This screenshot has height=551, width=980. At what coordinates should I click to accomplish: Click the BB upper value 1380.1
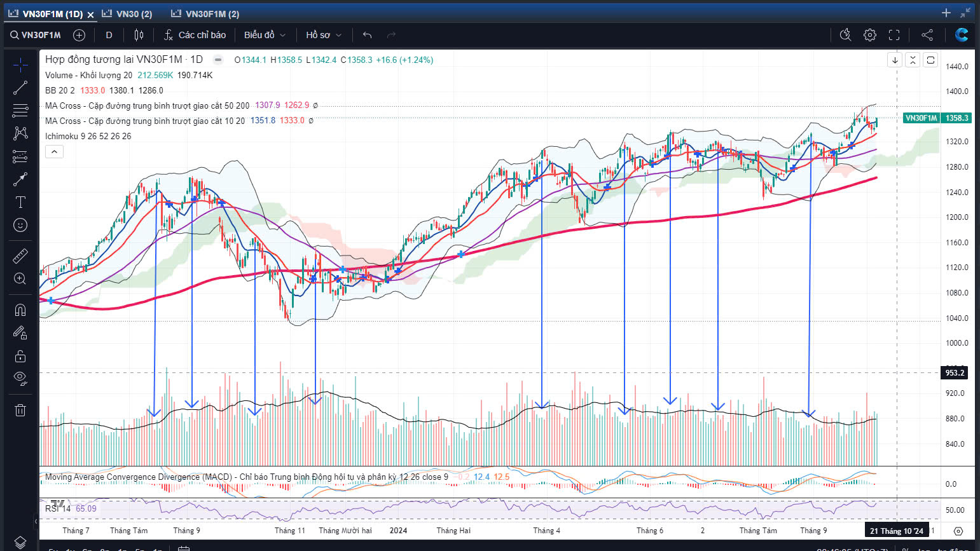click(x=122, y=90)
